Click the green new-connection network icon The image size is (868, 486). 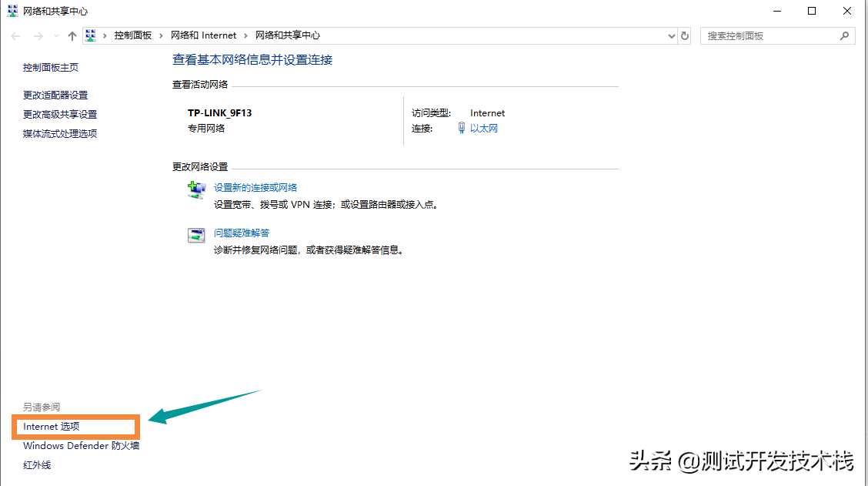click(x=196, y=189)
